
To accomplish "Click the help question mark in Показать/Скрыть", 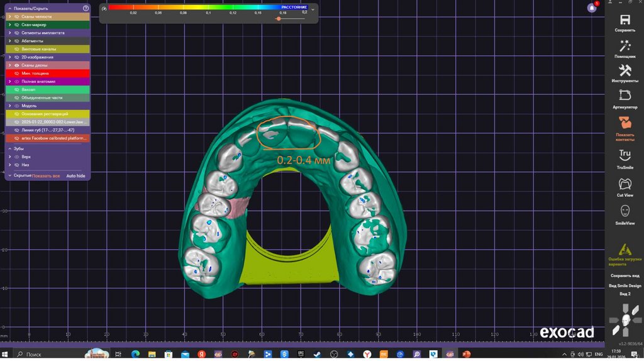I will coord(86,8).
